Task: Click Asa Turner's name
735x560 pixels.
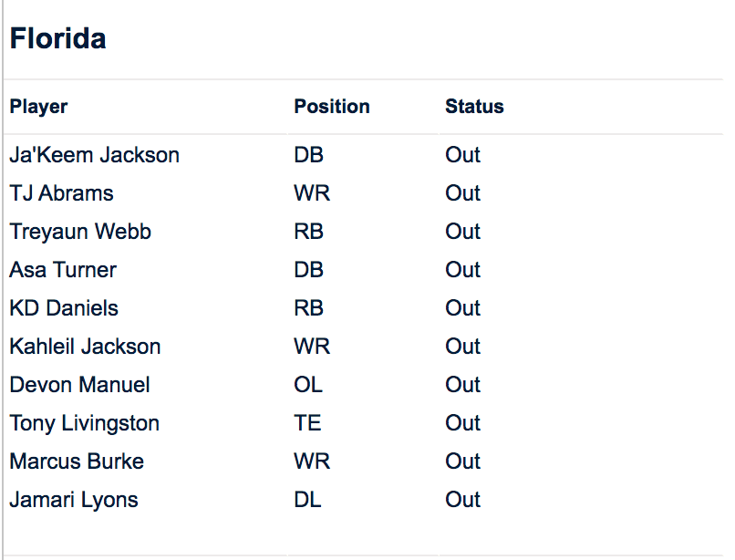Action: tap(63, 270)
